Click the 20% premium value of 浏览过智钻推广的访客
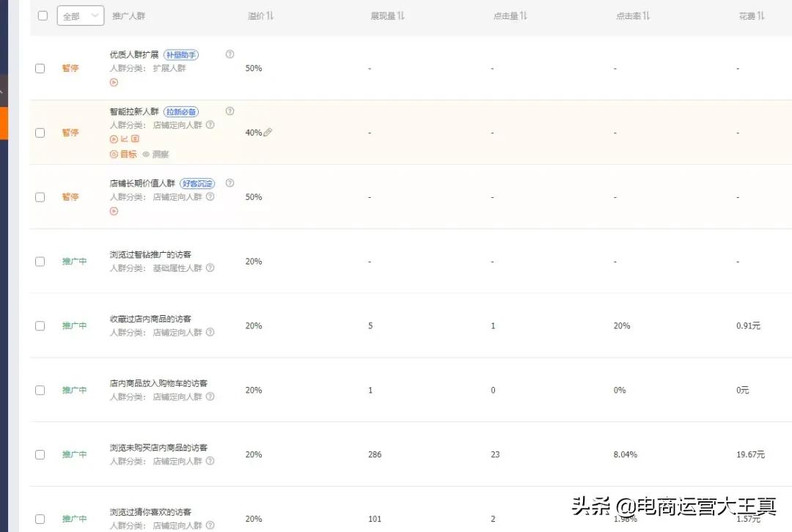Image resolution: width=792 pixels, height=532 pixels. [253, 261]
